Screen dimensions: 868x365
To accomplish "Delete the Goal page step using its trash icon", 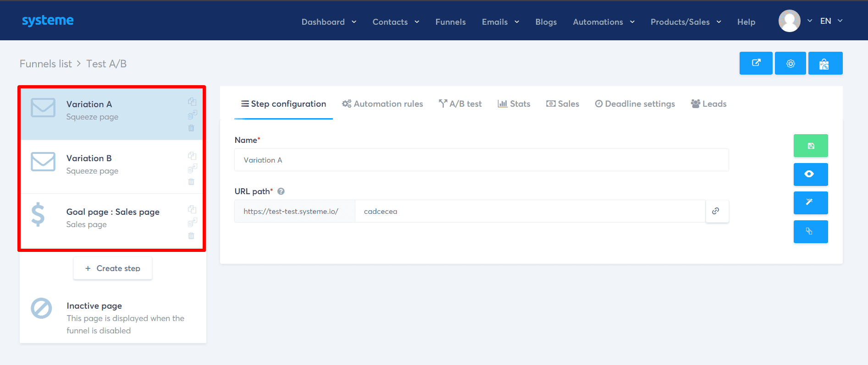I will (191, 236).
